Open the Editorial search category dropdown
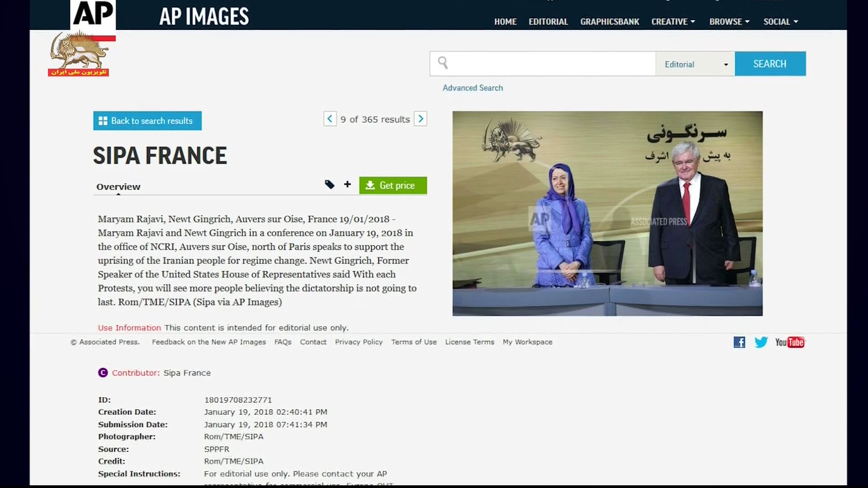The image size is (868, 488). click(x=695, y=64)
